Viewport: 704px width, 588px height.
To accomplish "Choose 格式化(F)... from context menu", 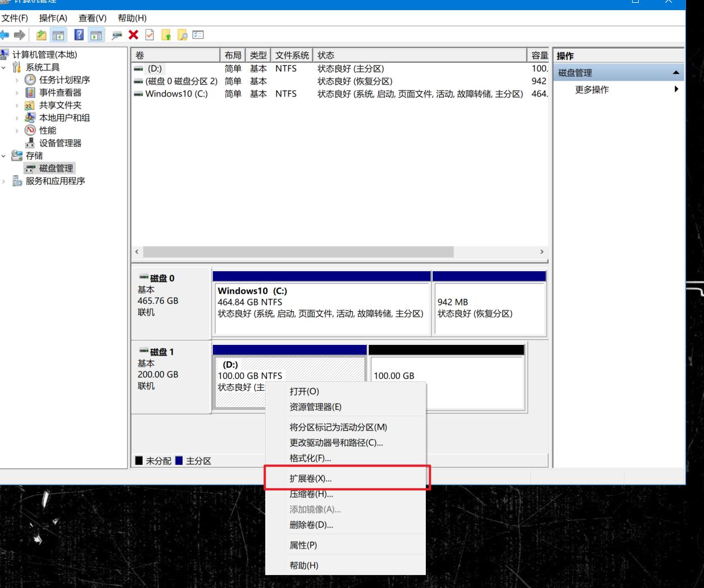I will click(x=345, y=458).
